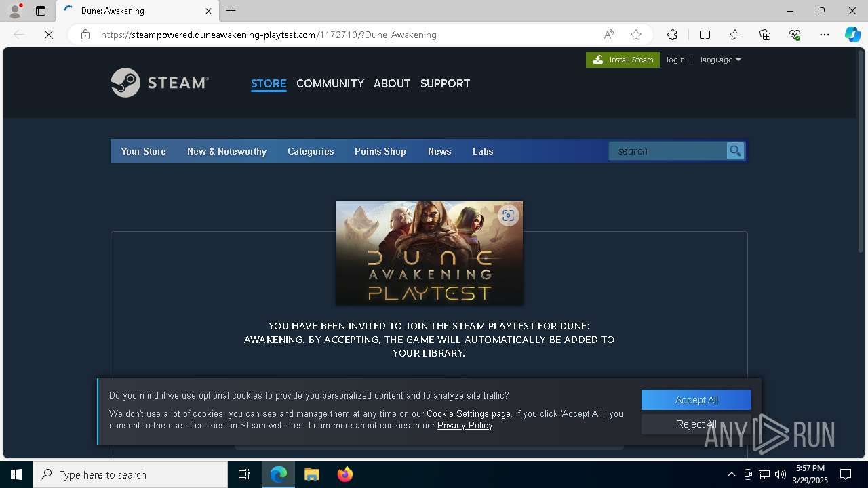Image resolution: width=868 pixels, height=488 pixels.
Task: Open the notification center icon
Action: tap(846, 474)
